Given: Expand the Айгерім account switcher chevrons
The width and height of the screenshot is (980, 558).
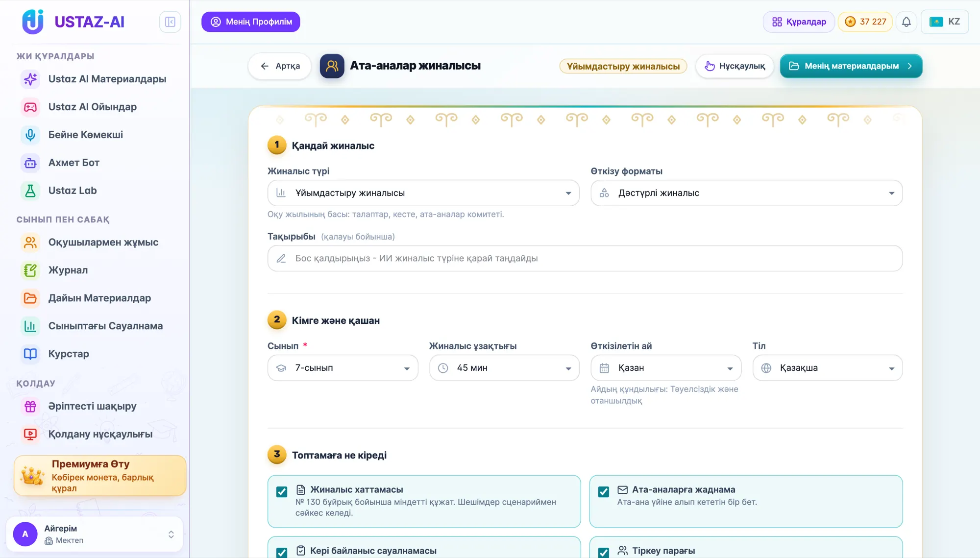Looking at the screenshot, I should click(171, 534).
